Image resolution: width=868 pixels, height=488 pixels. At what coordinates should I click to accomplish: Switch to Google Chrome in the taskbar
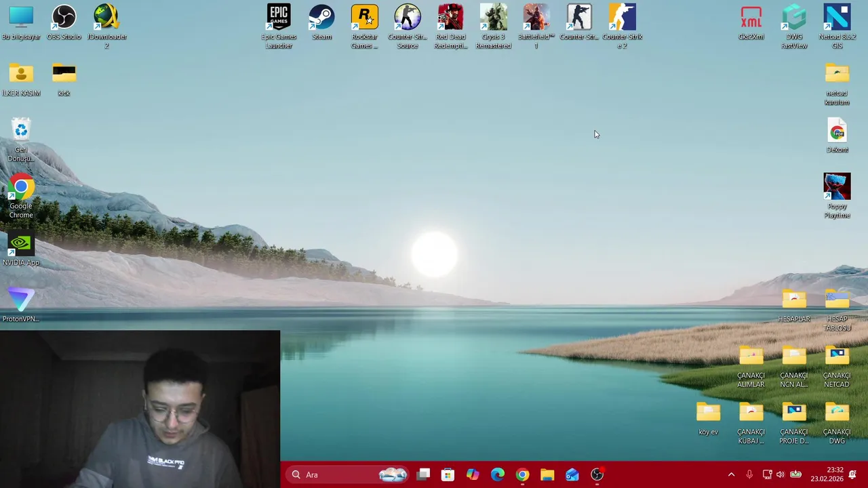522,474
